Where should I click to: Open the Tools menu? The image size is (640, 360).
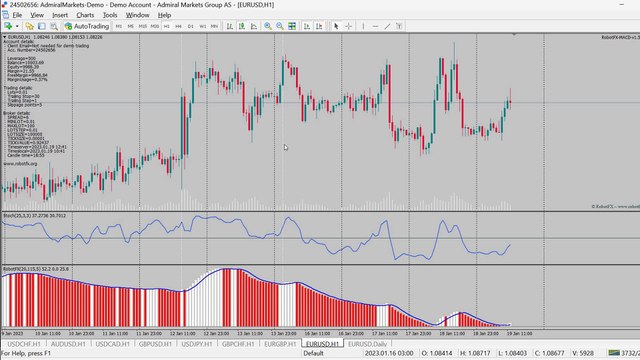pos(110,15)
